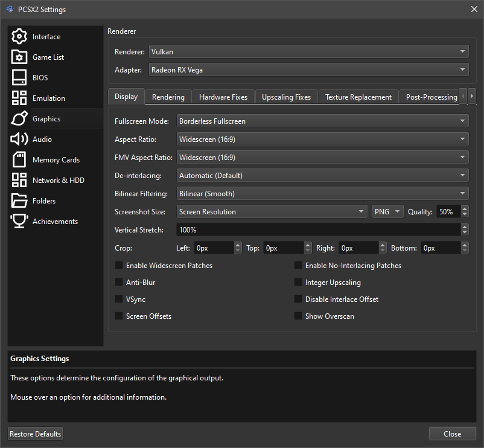484x448 pixels.
Task: Switch to Texture Replacement tab
Action: click(358, 97)
